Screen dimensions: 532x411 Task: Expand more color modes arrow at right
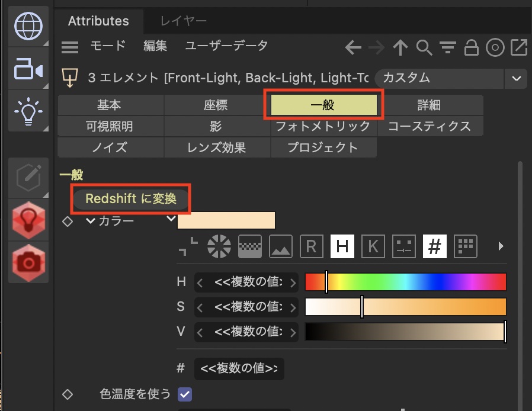(501, 246)
